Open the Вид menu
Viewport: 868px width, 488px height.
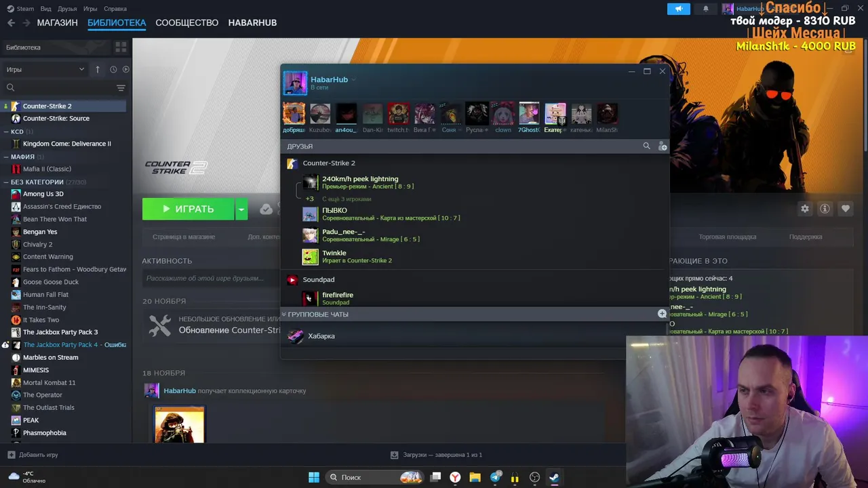(45, 9)
